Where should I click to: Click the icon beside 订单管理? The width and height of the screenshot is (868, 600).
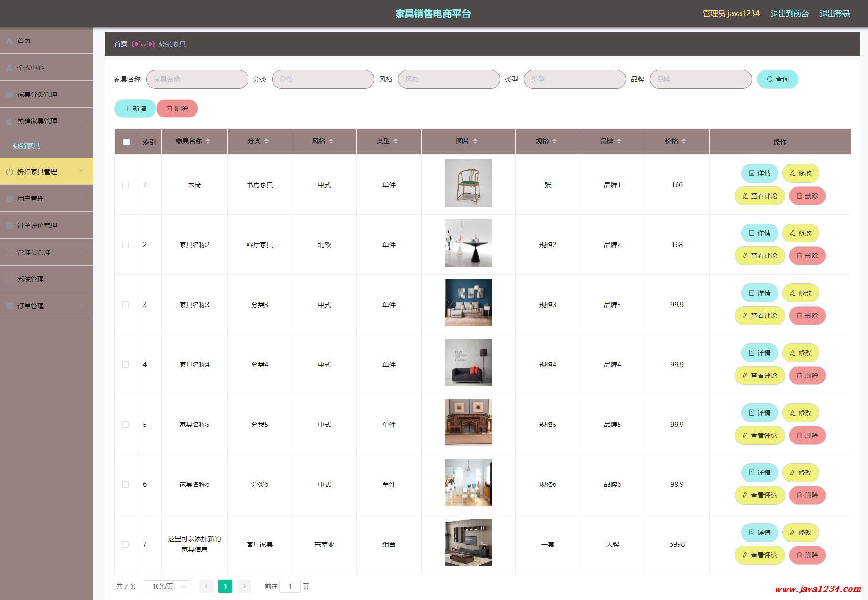(9, 307)
